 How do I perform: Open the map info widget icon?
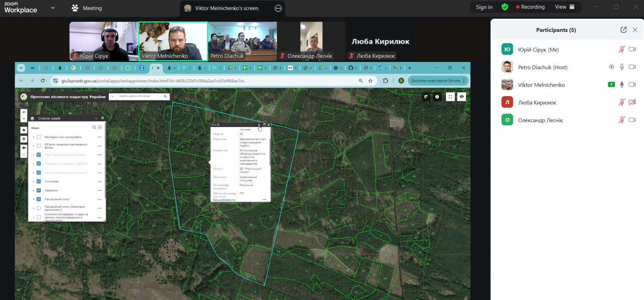(437, 97)
